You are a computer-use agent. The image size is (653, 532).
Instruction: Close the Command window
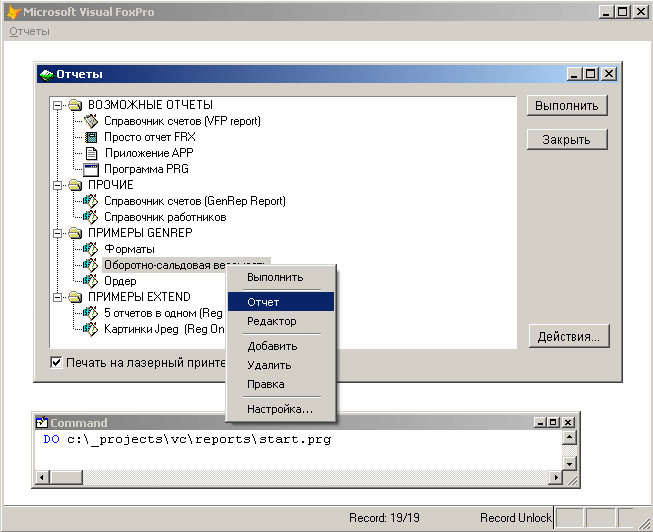[568, 422]
